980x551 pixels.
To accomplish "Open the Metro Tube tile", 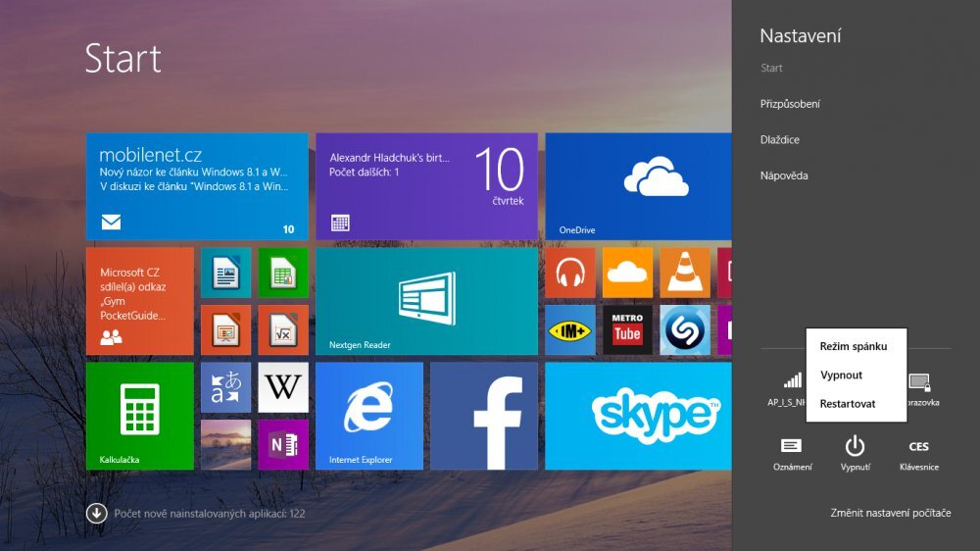I will (627, 330).
